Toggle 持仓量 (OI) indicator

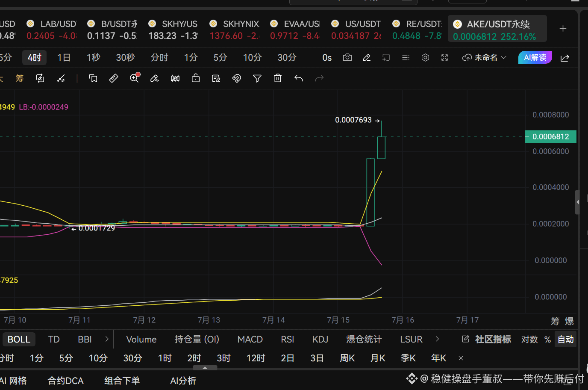[x=197, y=340]
